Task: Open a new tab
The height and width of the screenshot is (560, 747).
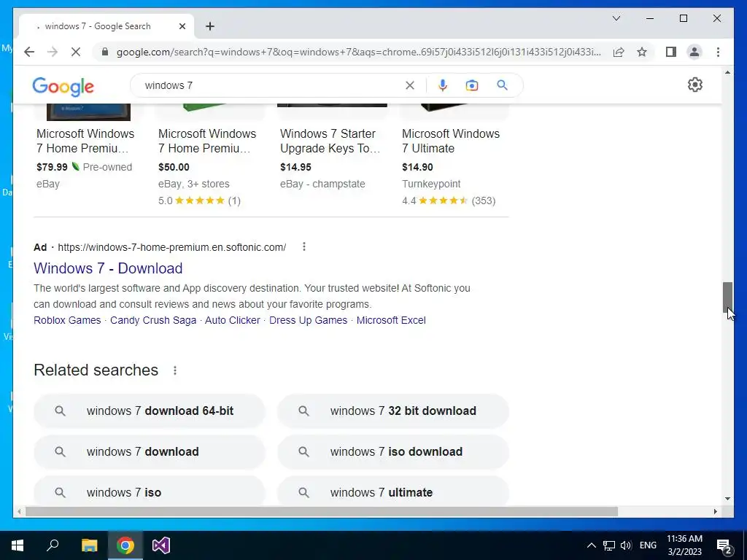Action: coord(210,26)
